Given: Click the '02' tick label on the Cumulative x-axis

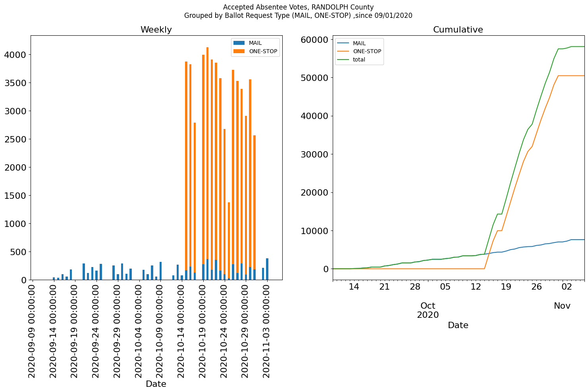Looking at the screenshot, I should 567,286.
